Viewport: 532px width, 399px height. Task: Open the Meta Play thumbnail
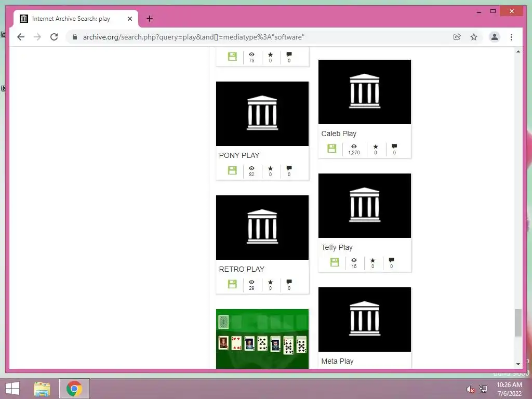pos(364,320)
